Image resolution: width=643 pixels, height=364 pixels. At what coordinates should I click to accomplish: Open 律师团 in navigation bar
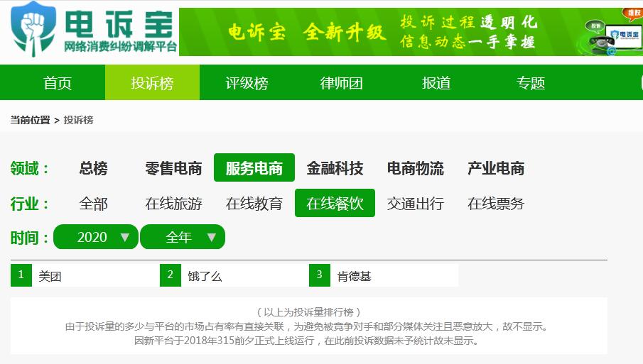click(x=342, y=83)
